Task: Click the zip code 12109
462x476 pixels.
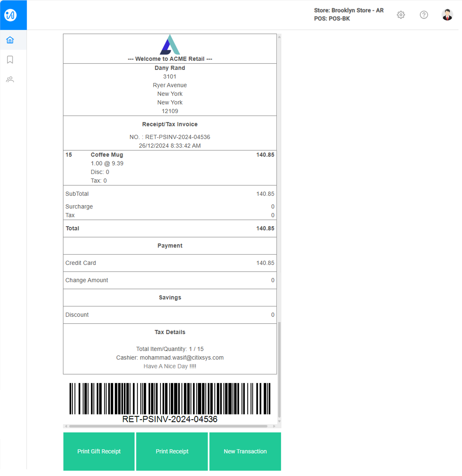Action: 170,111
